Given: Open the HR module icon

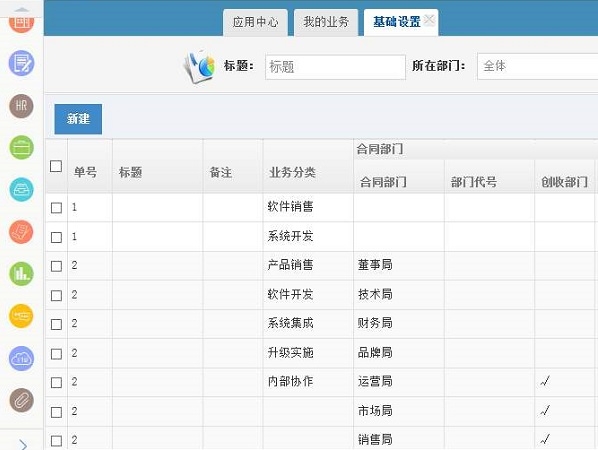Looking at the screenshot, I should [21, 106].
